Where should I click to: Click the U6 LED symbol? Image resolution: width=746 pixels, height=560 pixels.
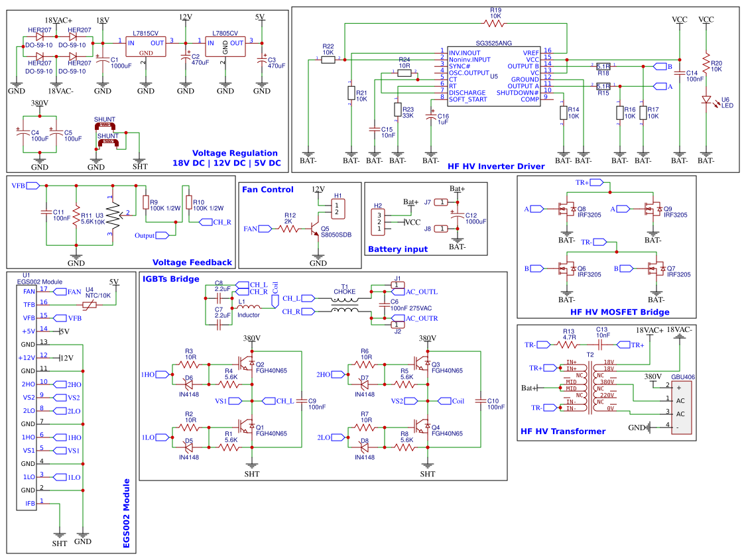(706, 99)
